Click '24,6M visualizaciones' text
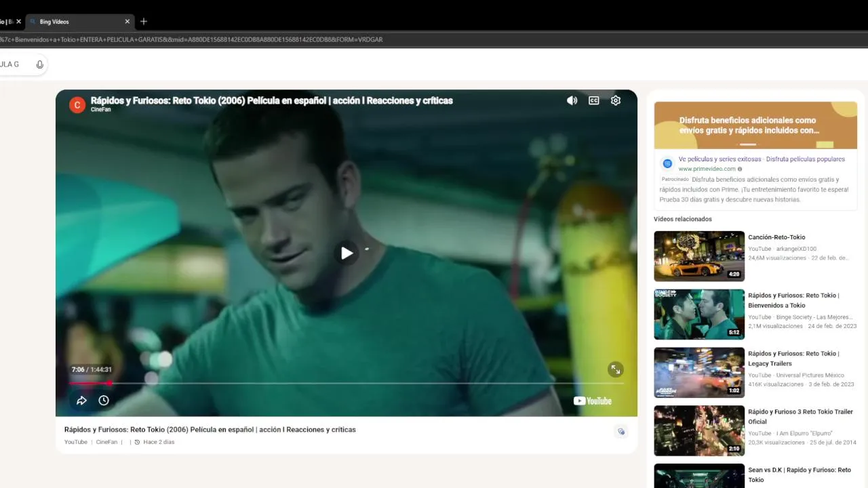868x488 pixels. tap(777, 258)
